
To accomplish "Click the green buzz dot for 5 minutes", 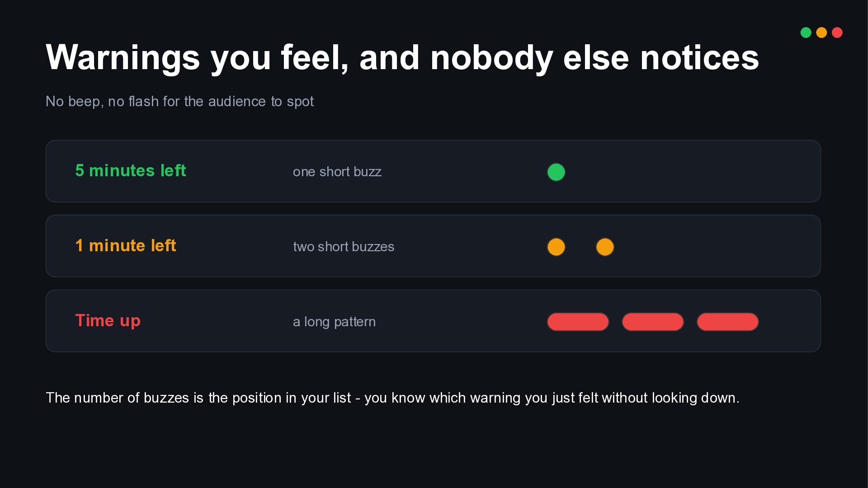I will [x=556, y=172].
